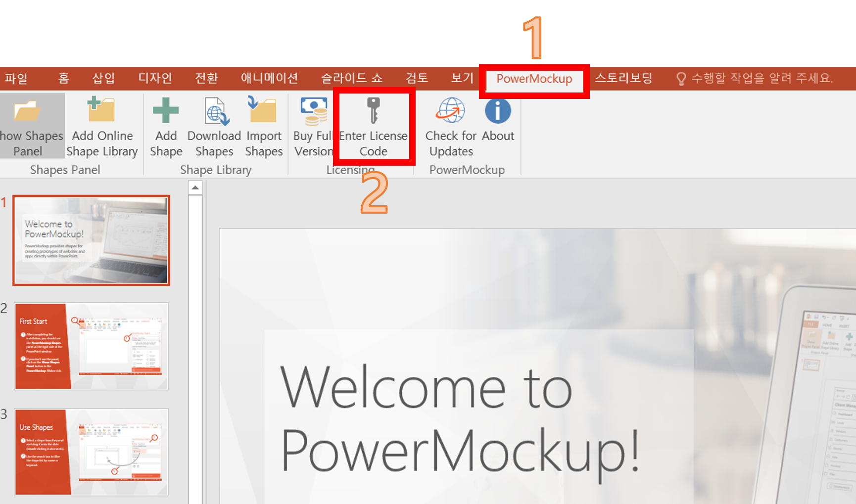Select the PowerMockup ribbon tab
Image resolution: width=856 pixels, height=504 pixels.
[x=534, y=79]
